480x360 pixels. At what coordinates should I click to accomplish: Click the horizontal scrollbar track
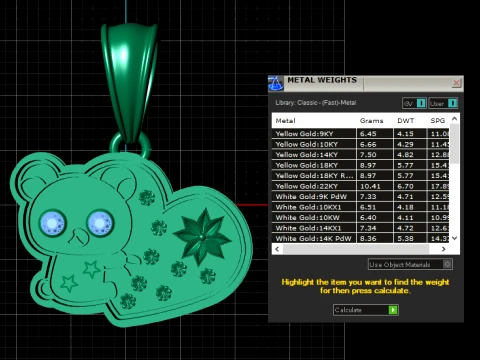click(355, 249)
